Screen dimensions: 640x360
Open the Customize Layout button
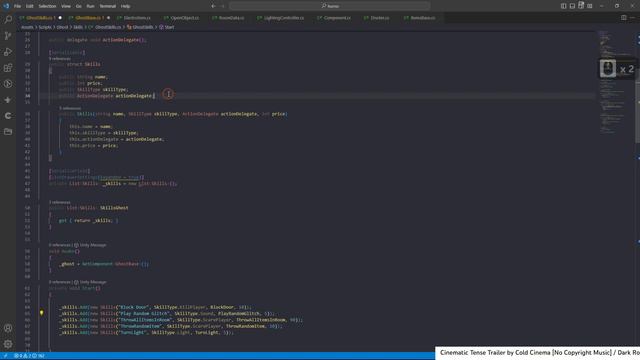coord(590,6)
